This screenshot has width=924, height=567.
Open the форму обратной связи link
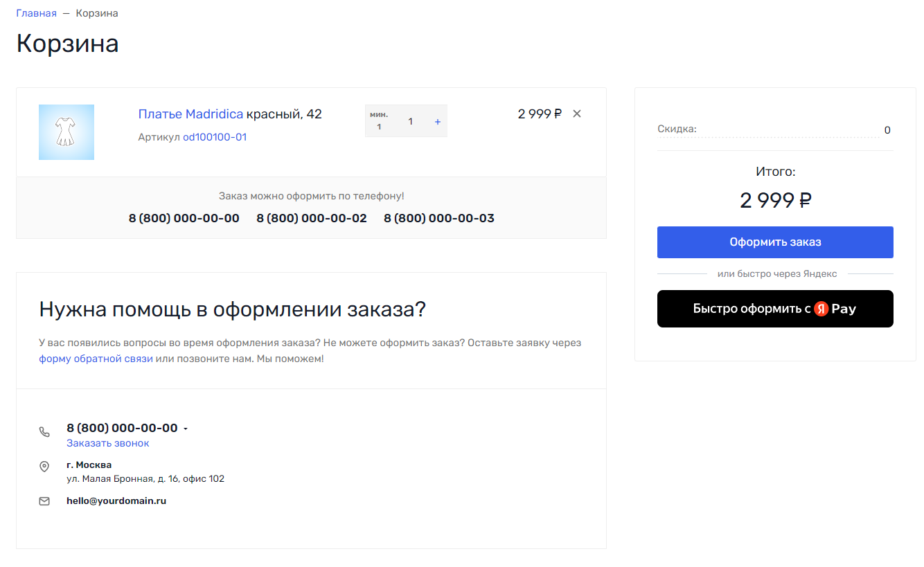96,359
